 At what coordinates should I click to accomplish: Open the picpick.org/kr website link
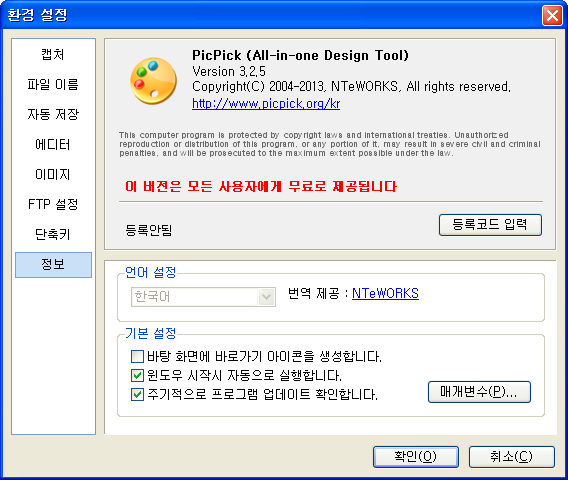coord(266,104)
